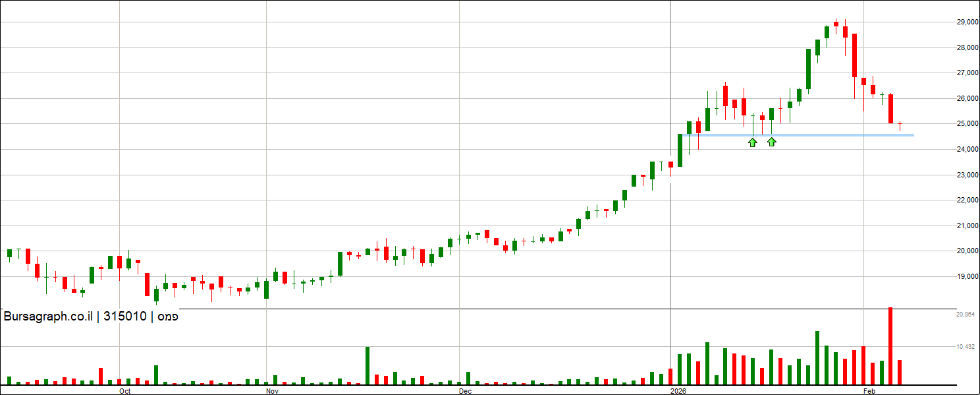The width and height of the screenshot is (980, 395).
Task: Click the Dec label on time axis
Action: click(466, 391)
